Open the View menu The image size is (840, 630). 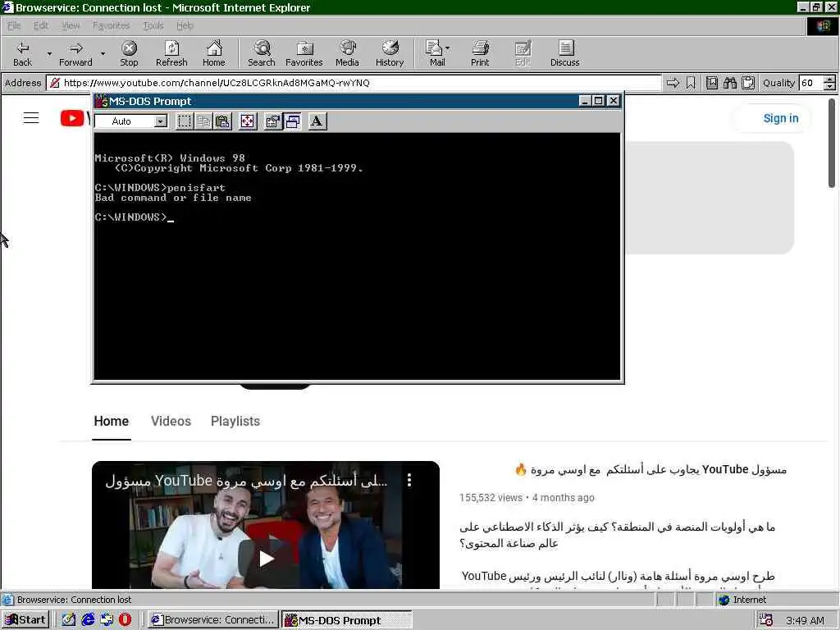[x=71, y=25]
